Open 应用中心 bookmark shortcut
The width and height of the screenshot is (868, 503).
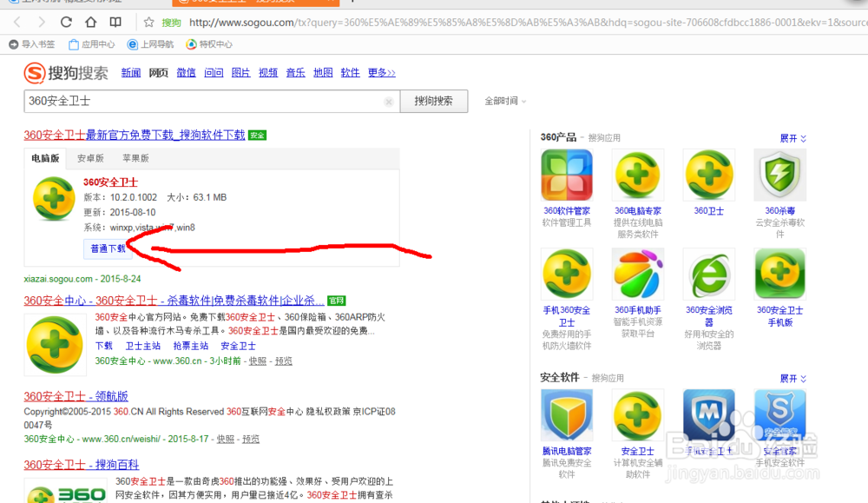(92, 44)
